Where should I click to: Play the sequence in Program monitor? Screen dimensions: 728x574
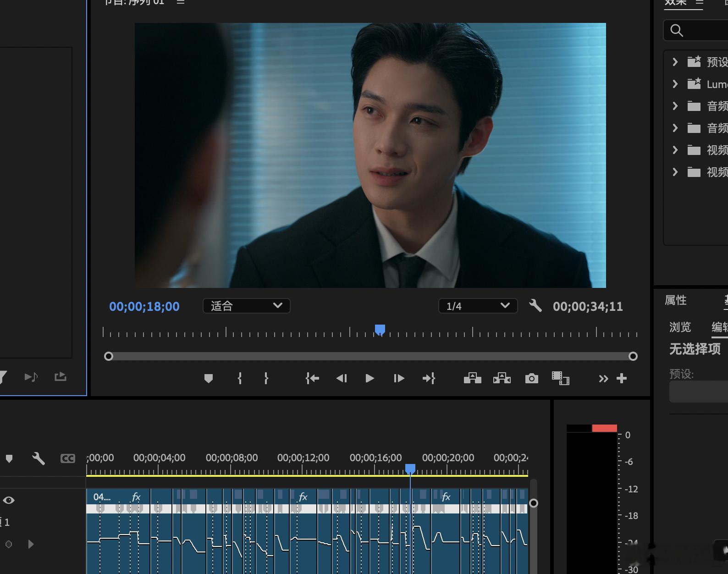[x=370, y=378]
